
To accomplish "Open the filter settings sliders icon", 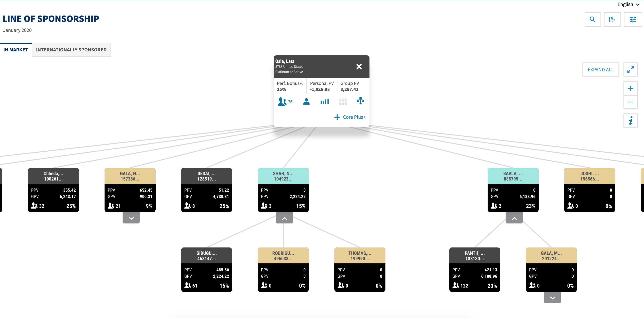I will 632,20.
